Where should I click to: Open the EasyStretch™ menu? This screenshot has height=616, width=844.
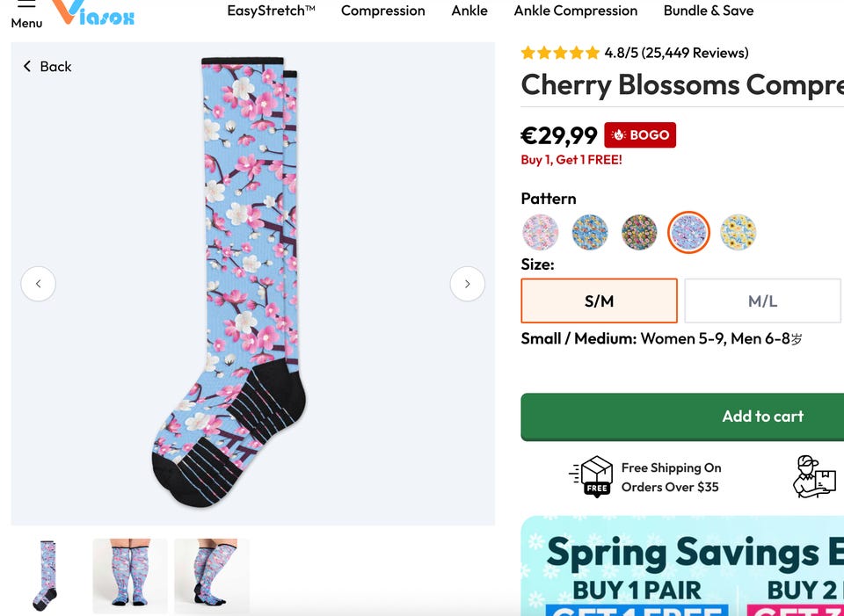tap(271, 11)
